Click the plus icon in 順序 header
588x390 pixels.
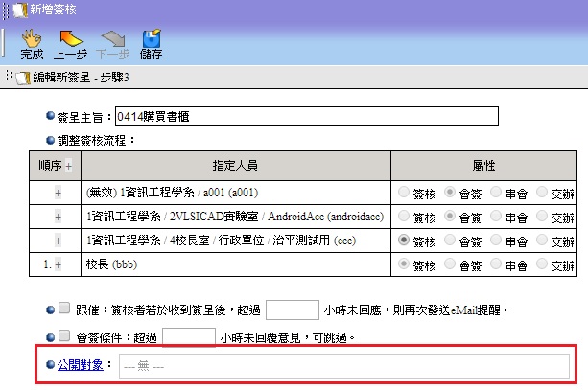[x=69, y=166]
